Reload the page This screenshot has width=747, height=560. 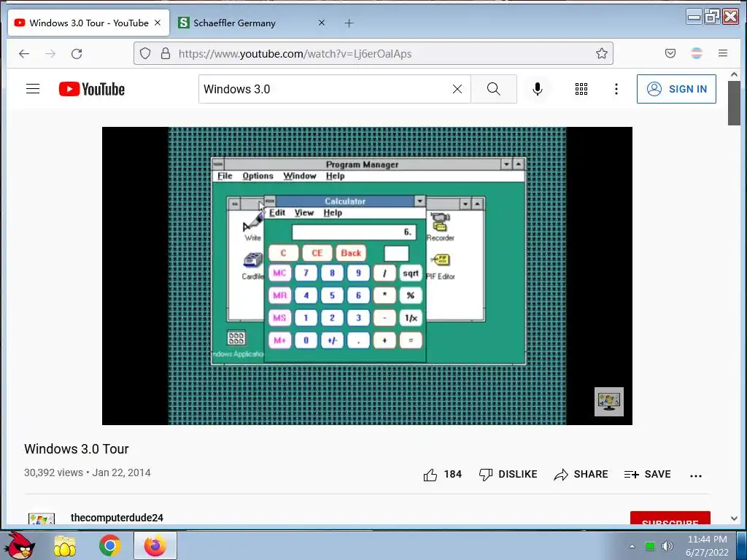point(77,54)
